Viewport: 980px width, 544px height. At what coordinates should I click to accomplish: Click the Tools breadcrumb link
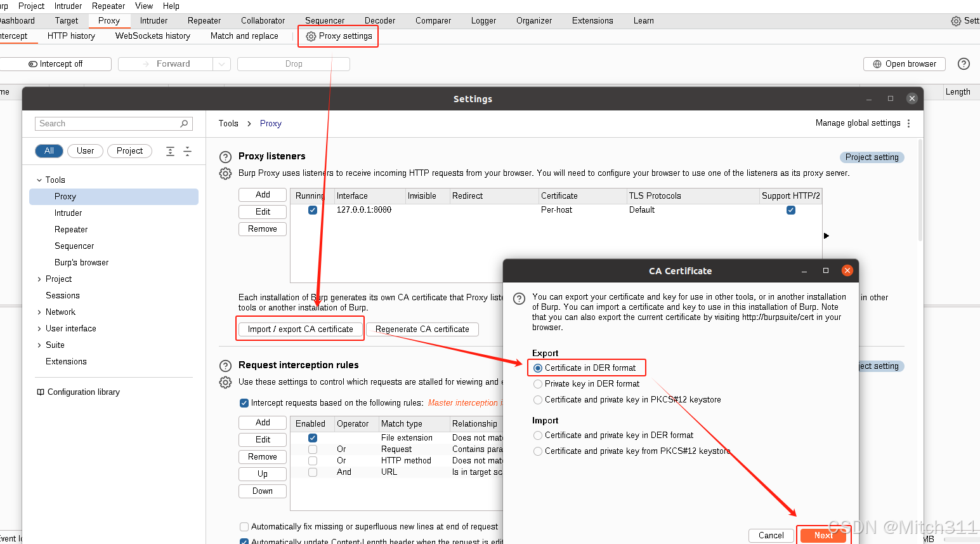point(228,124)
